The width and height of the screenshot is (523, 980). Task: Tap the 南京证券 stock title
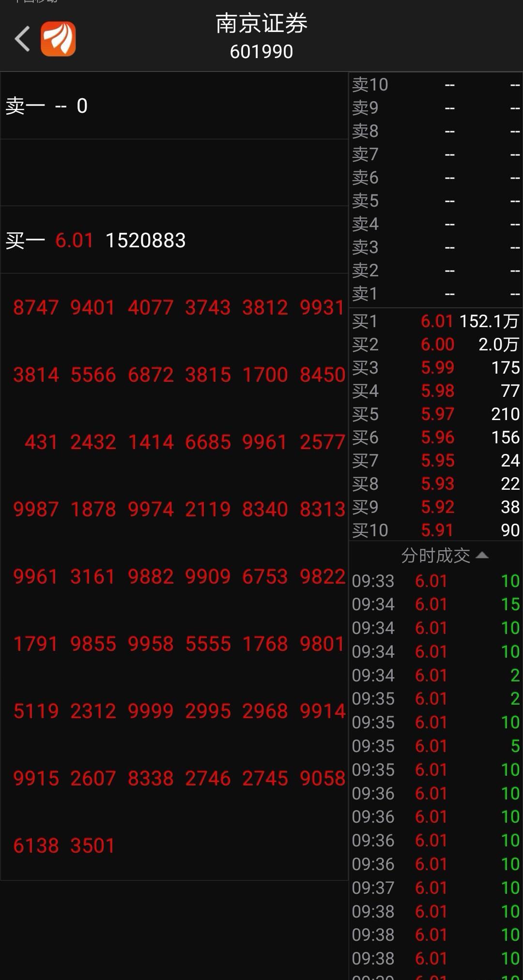coord(261,23)
